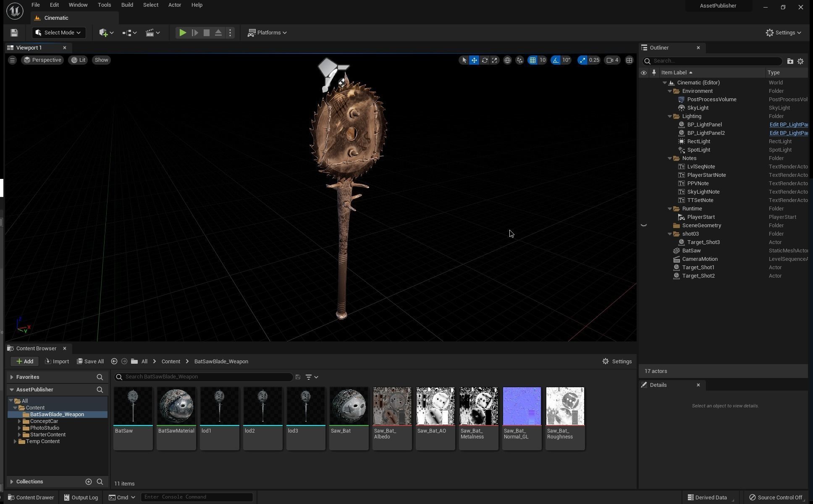Toggle SceneGeometry folder visibility
The height and width of the screenshot is (504, 813).
tap(644, 226)
